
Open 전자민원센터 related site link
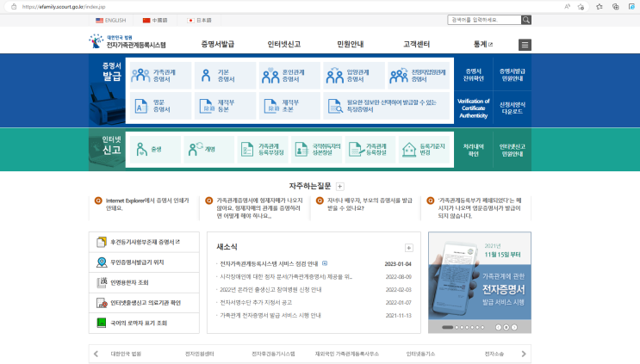[x=199, y=354]
